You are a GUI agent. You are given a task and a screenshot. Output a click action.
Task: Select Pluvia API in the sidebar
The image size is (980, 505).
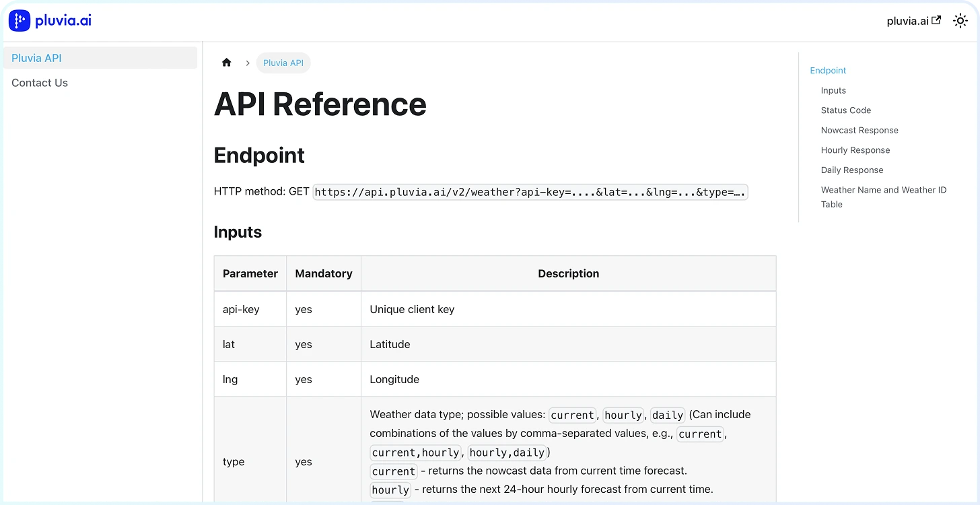[x=36, y=58]
